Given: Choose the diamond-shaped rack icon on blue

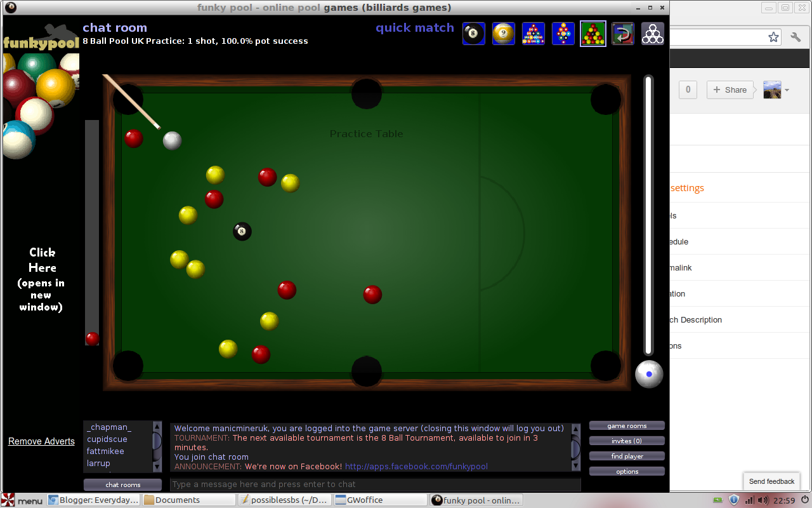Looking at the screenshot, I should click(563, 34).
